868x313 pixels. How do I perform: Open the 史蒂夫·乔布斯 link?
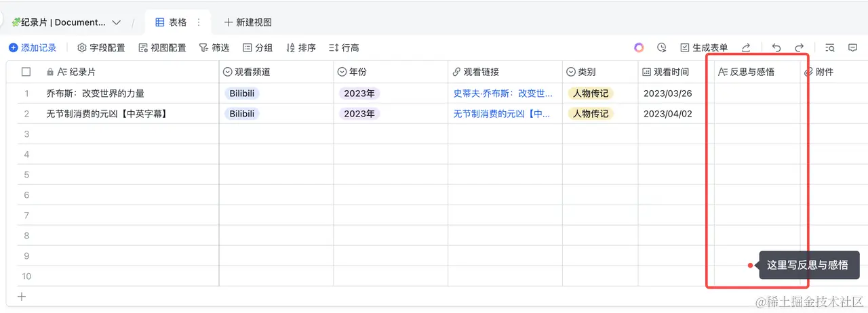[503, 93]
